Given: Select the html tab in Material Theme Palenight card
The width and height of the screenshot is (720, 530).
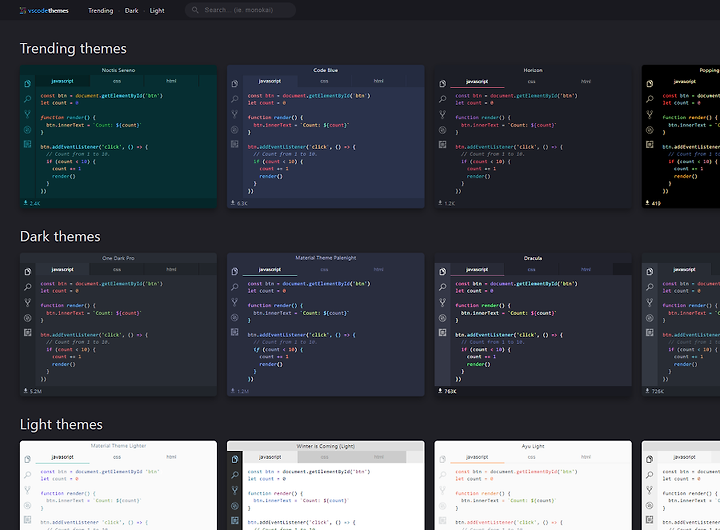Looking at the screenshot, I should tap(378, 270).
